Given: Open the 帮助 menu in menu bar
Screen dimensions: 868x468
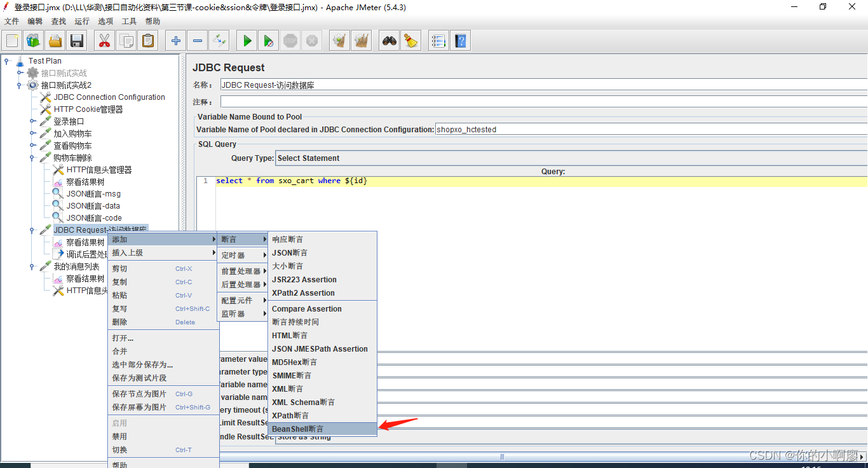Looking at the screenshot, I should (153, 21).
